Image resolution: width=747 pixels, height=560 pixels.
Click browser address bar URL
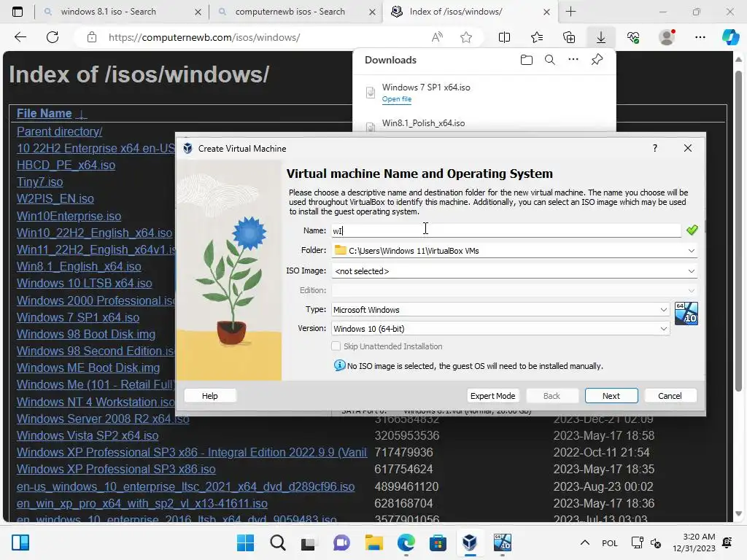pos(204,37)
